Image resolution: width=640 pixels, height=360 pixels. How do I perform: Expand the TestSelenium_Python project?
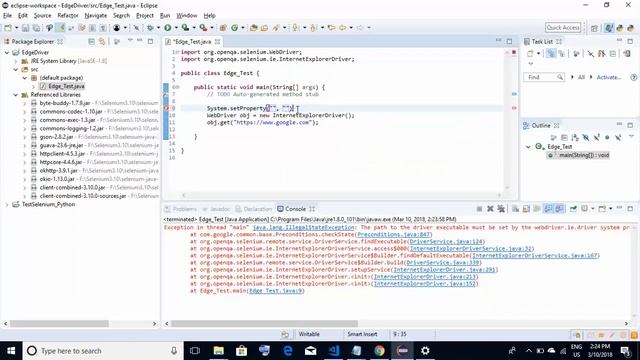pos(7,204)
